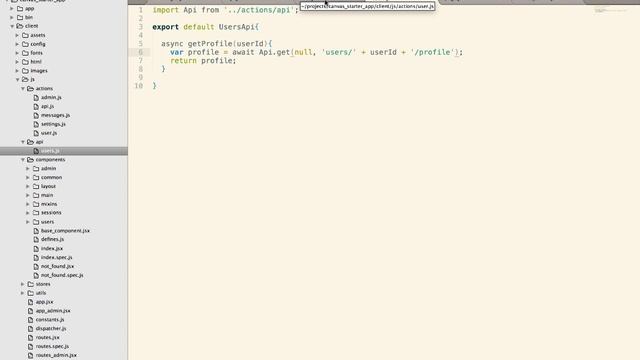Image resolution: width=640 pixels, height=360 pixels.
Task: Expand the bin folder disclosure triangle
Action: click(12, 17)
